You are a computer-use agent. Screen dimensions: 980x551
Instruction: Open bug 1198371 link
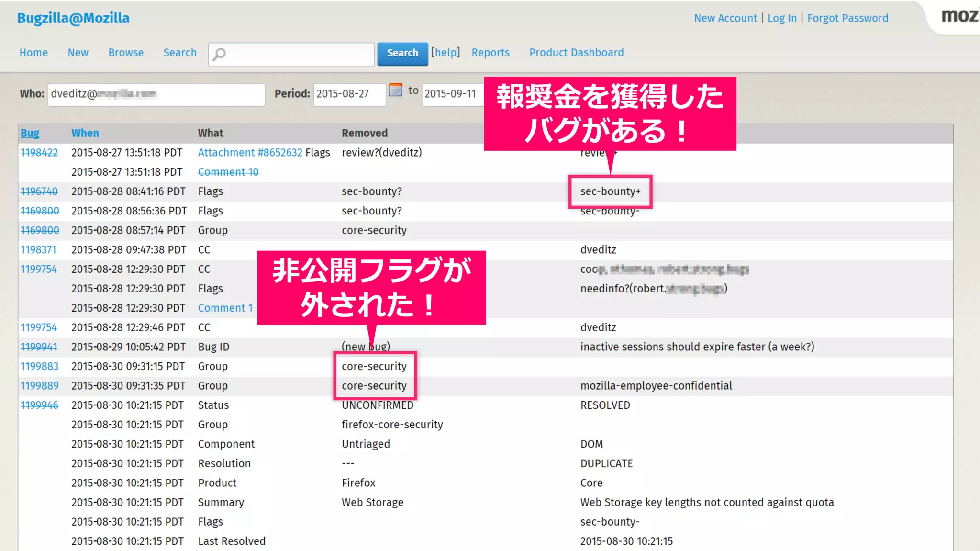coord(38,250)
